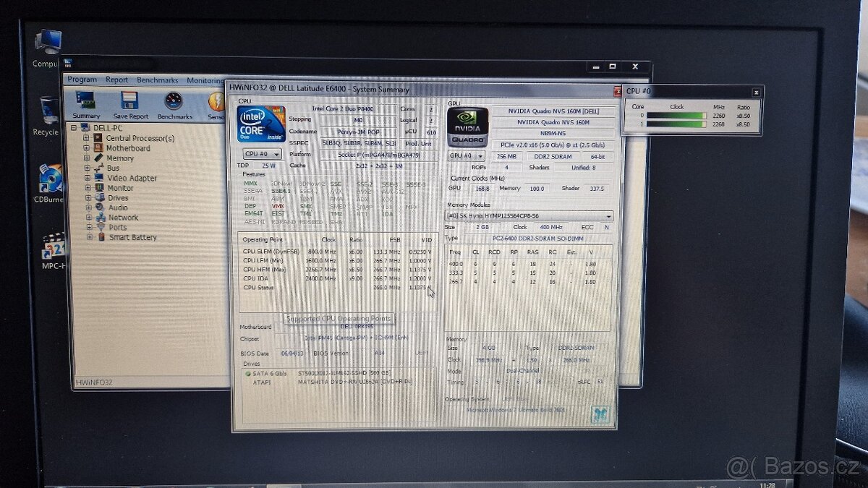Image resolution: width=868 pixels, height=488 pixels.
Task: Expand the Central Processor(s) tree node
Action: click(86, 137)
